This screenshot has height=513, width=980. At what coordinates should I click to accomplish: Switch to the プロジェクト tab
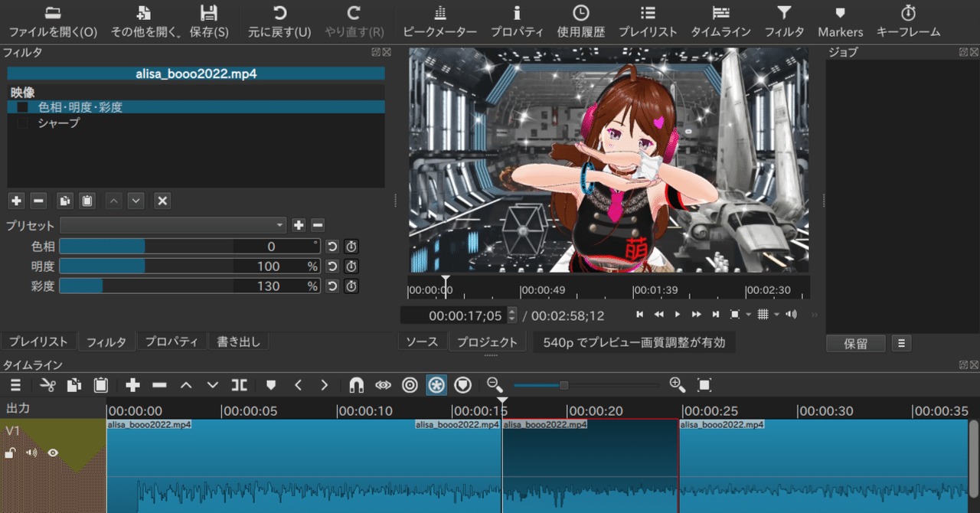pyautogui.click(x=487, y=341)
